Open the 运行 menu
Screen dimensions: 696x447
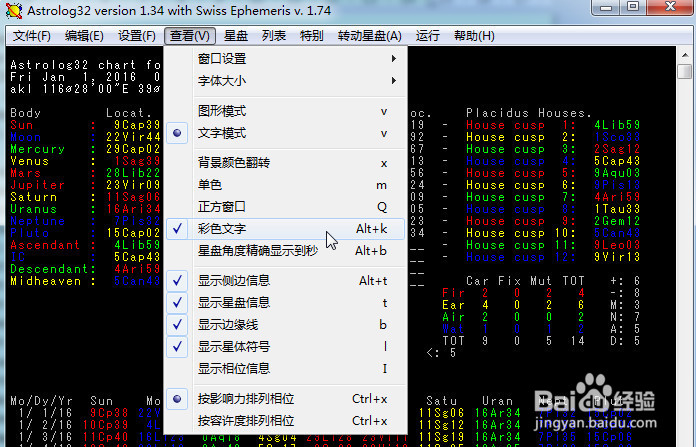tap(427, 36)
